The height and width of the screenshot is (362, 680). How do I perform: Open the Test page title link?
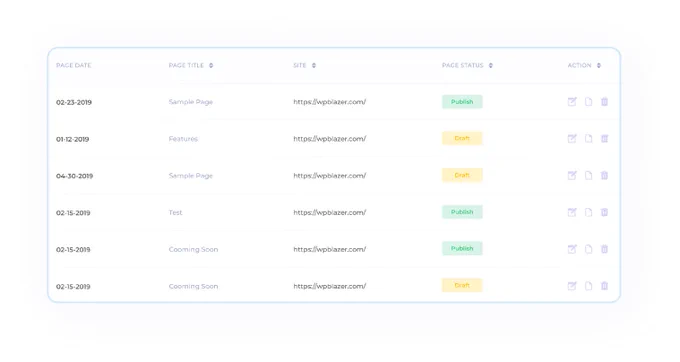[175, 212]
